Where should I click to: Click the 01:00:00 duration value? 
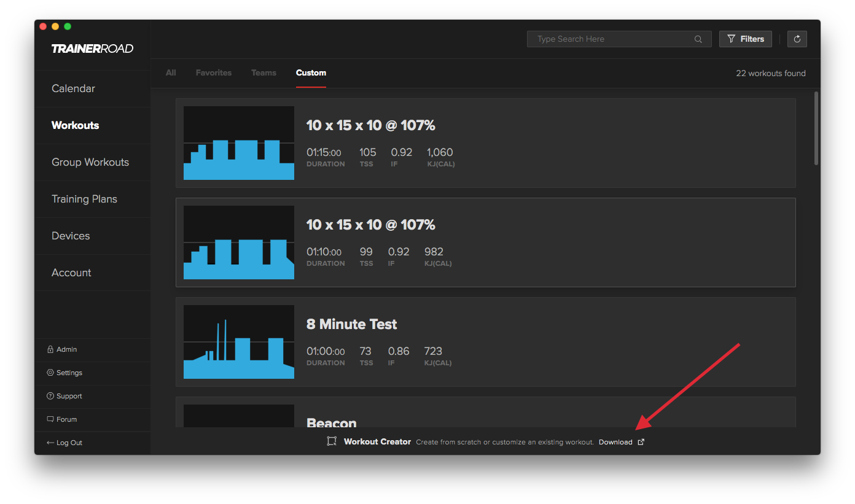[326, 351]
